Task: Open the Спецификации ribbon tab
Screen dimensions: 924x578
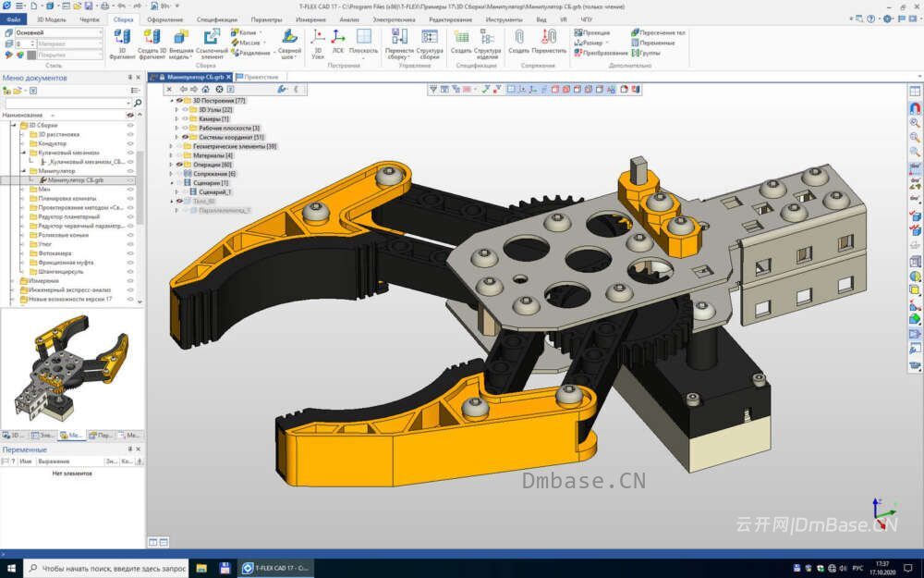Action: (x=216, y=19)
